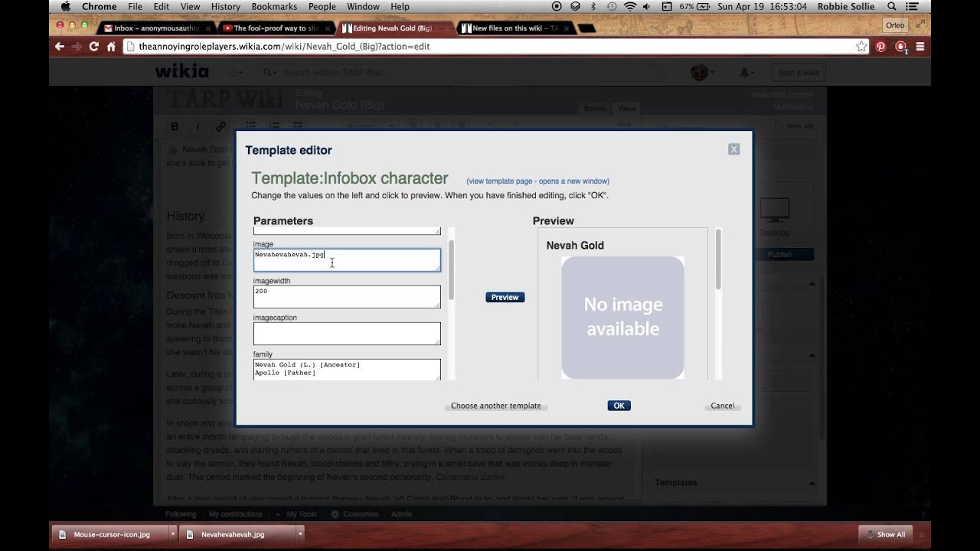Viewport: 980px width, 551px height.
Task: Click the empty imagecaption field
Action: coord(347,334)
